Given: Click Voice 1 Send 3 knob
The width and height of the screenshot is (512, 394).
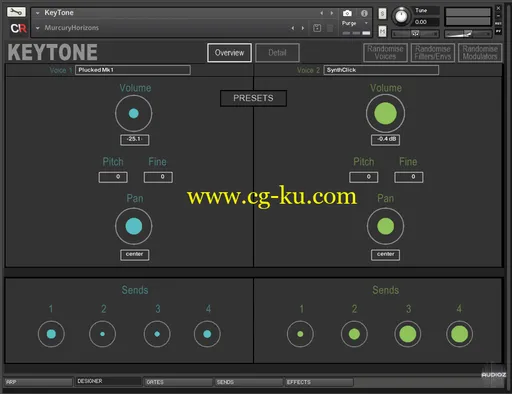Looking at the screenshot, I should point(157,334).
